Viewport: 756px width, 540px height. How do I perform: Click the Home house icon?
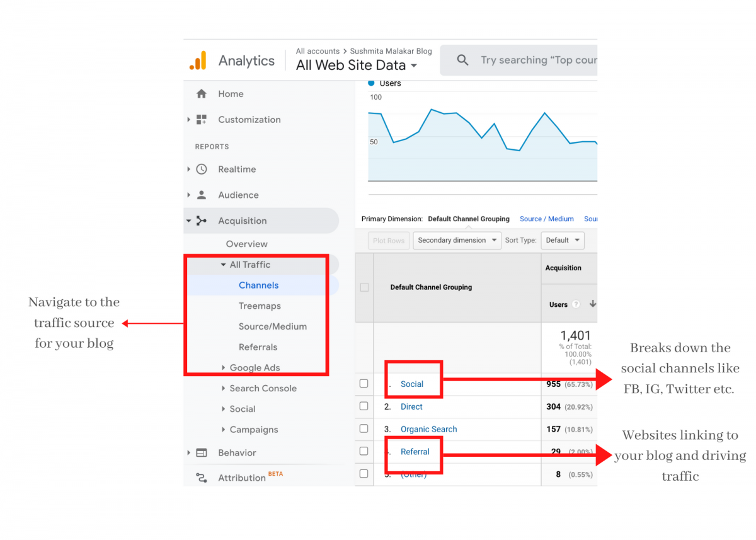click(x=202, y=94)
